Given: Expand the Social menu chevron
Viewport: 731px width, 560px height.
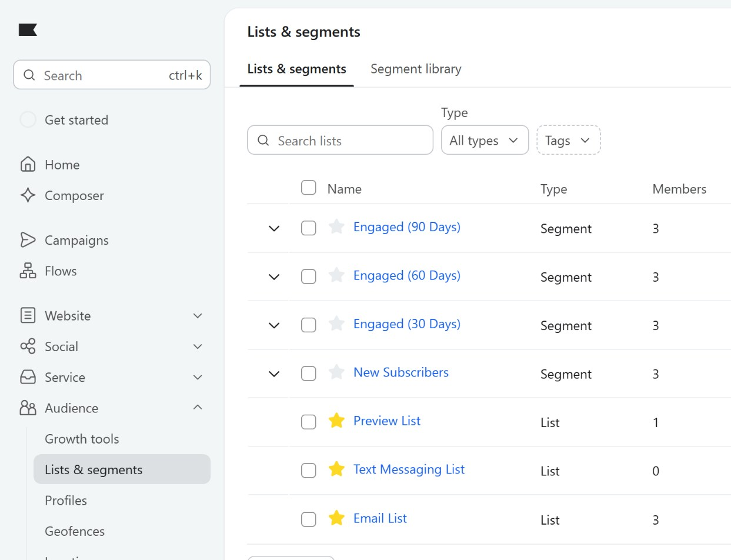Looking at the screenshot, I should click(198, 346).
